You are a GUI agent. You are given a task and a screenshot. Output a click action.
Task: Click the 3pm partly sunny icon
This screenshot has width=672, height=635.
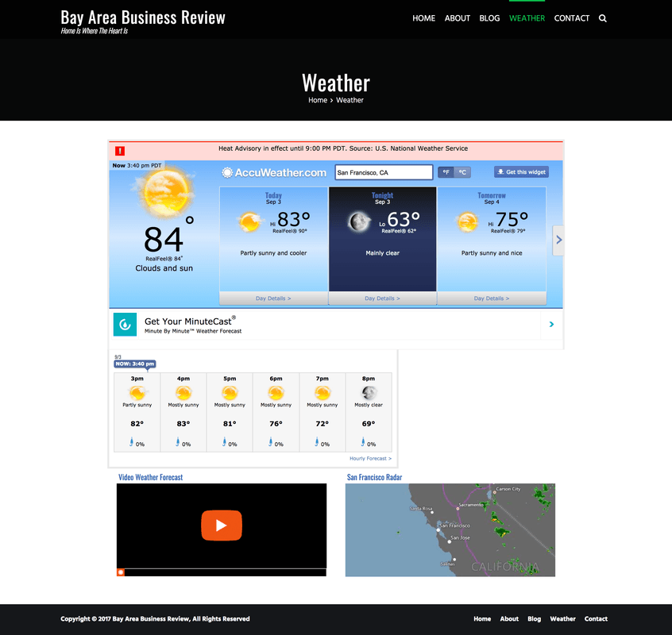click(137, 392)
